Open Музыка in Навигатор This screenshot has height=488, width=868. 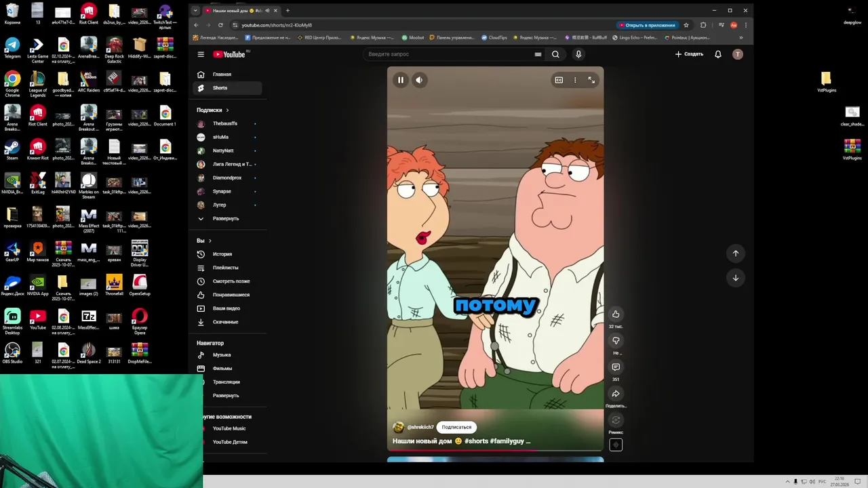228,354
